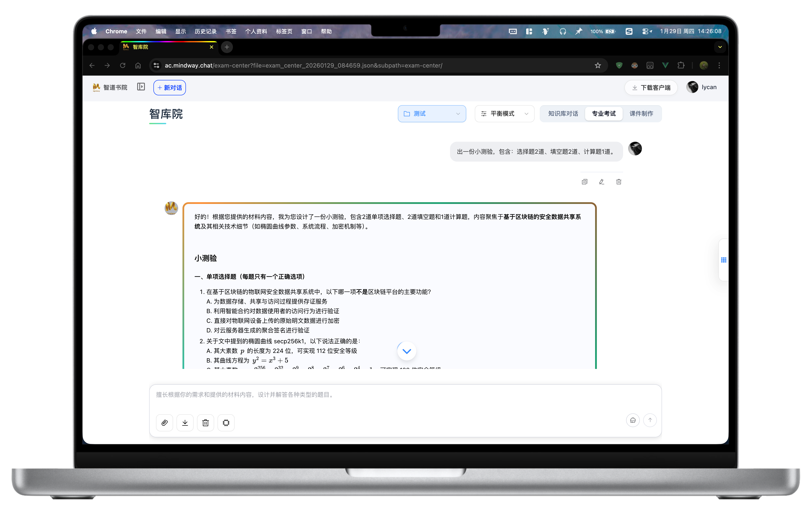Select the 专业考试 tab
The image size is (812, 513).
[604, 114]
